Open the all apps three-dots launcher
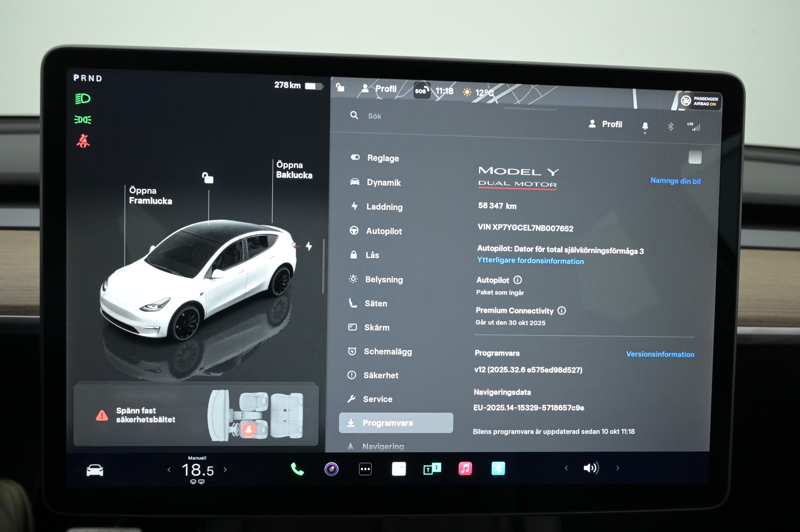The height and width of the screenshot is (532, 800). tap(365, 469)
